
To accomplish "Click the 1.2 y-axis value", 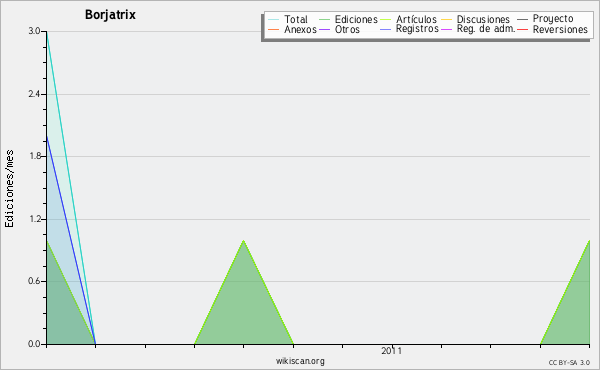I will 34,219.
